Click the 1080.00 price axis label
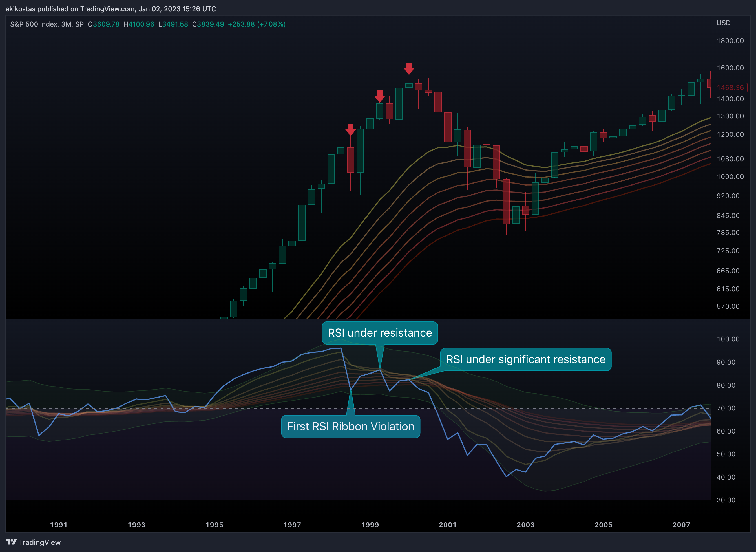Image resolution: width=756 pixels, height=552 pixels. 730,159
